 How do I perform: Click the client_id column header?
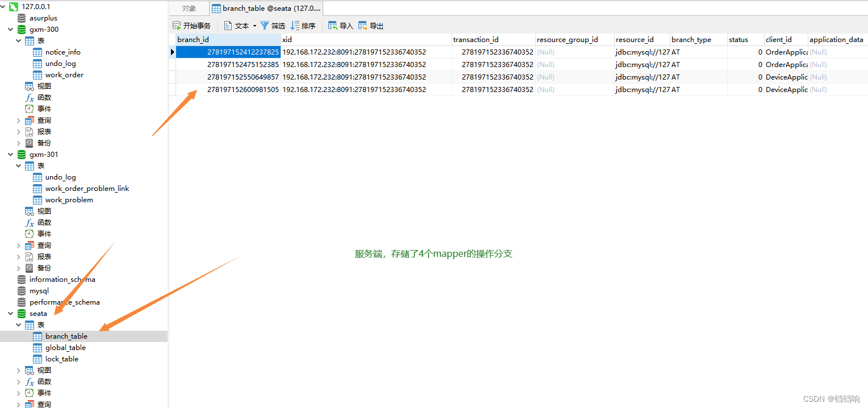(x=786, y=40)
